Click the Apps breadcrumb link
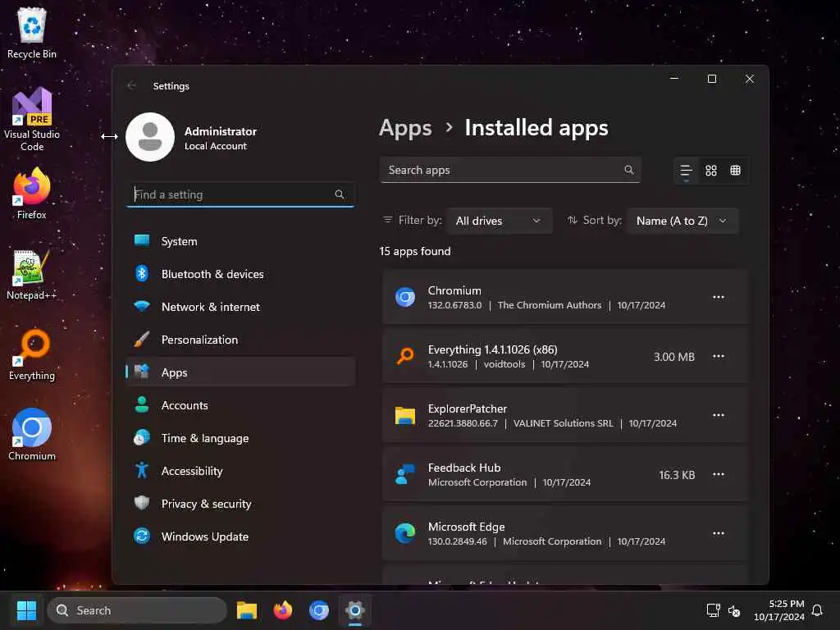Screen dimensions: 840x630 pyautogui.click(x=405, y=129)
